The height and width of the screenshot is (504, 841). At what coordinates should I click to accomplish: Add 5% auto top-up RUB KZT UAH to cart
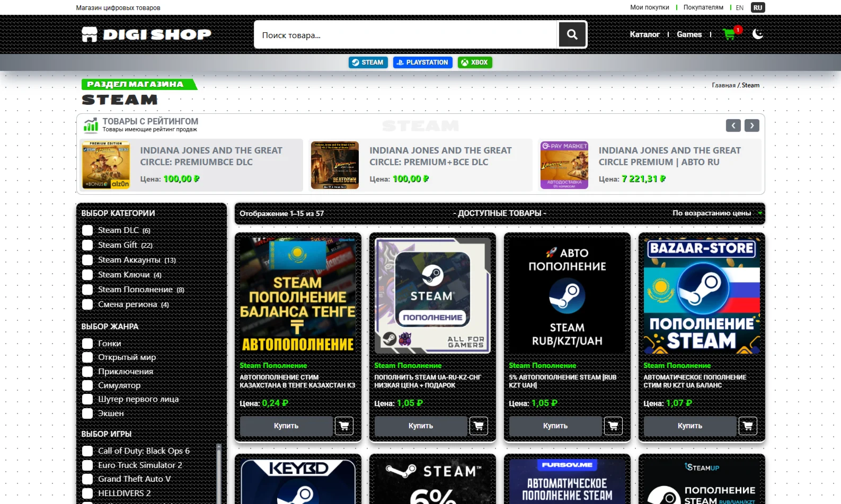[x=613, y=426]
